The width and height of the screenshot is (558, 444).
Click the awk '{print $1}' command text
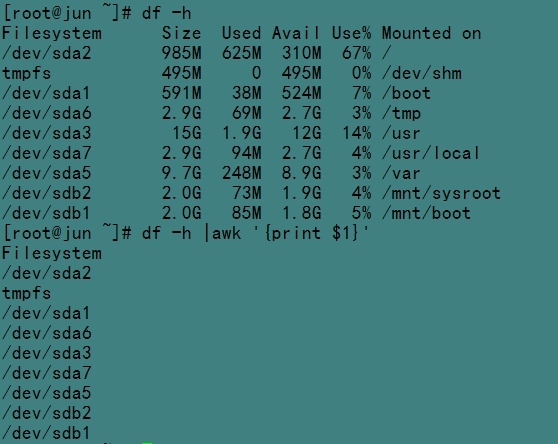(x=290, y=233)
